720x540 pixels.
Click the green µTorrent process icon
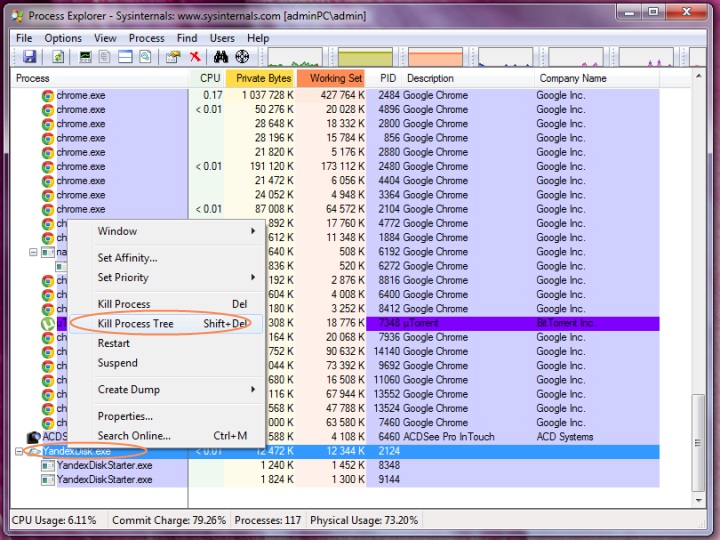tap(48, 323)
